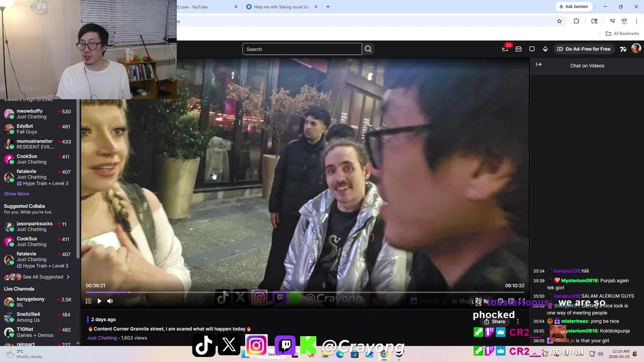Viewport: 644px width, 362px height.
Task: Open the All Bookmarks folder
Action: pyautogui.click(x=622, y=33)
